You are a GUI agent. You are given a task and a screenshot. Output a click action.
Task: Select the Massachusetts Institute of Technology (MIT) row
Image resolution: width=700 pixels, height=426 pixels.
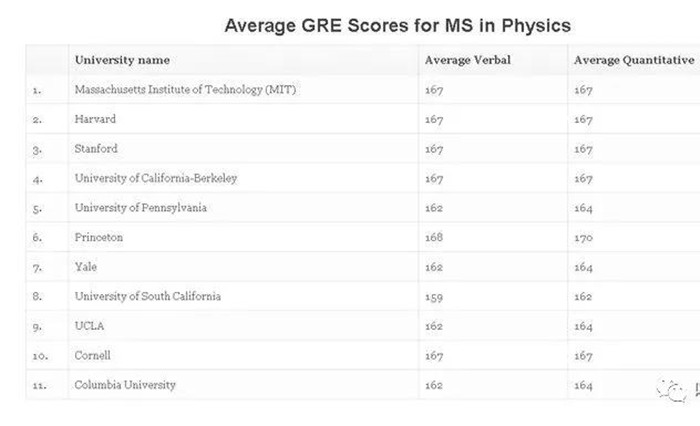[x=363, y=89]
